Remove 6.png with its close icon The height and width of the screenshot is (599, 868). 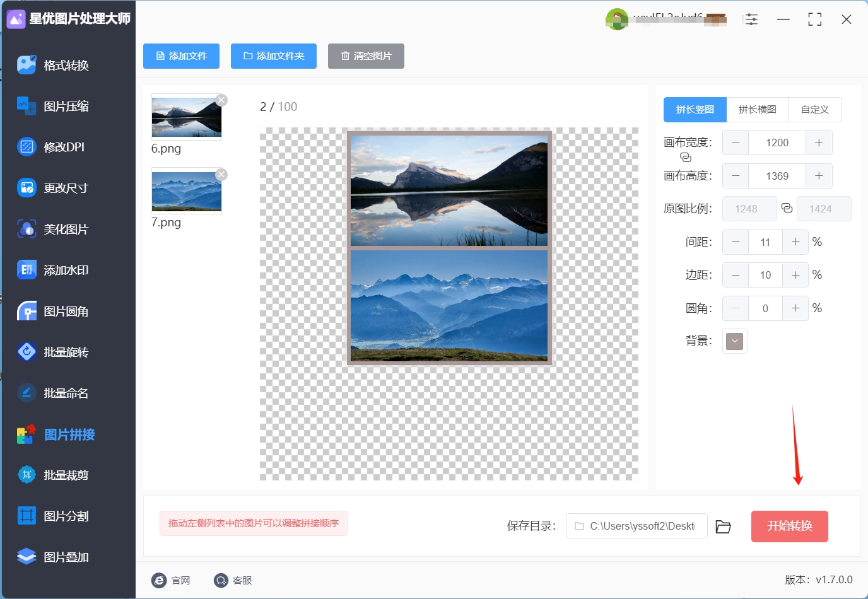(x=221, y=100)
